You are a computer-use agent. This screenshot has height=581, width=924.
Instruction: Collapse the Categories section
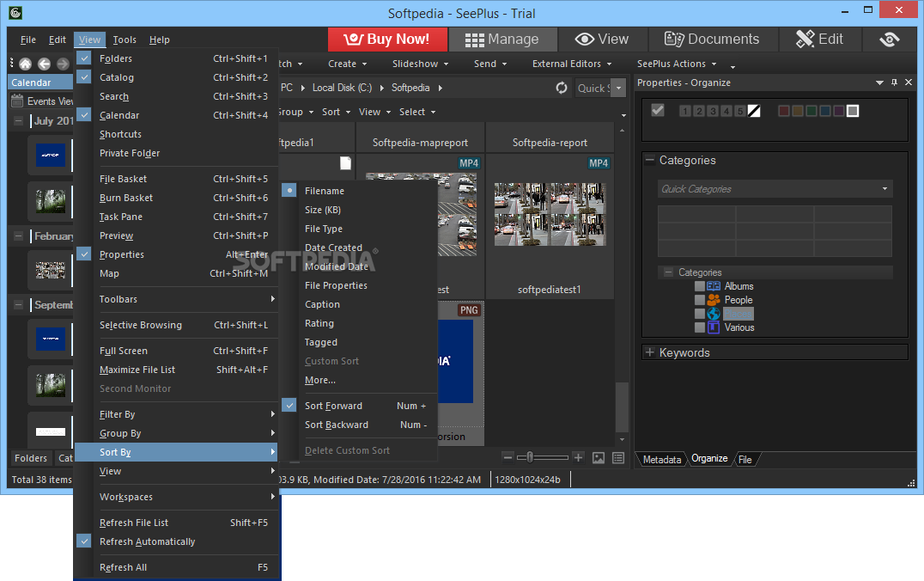tap(650, 160)
